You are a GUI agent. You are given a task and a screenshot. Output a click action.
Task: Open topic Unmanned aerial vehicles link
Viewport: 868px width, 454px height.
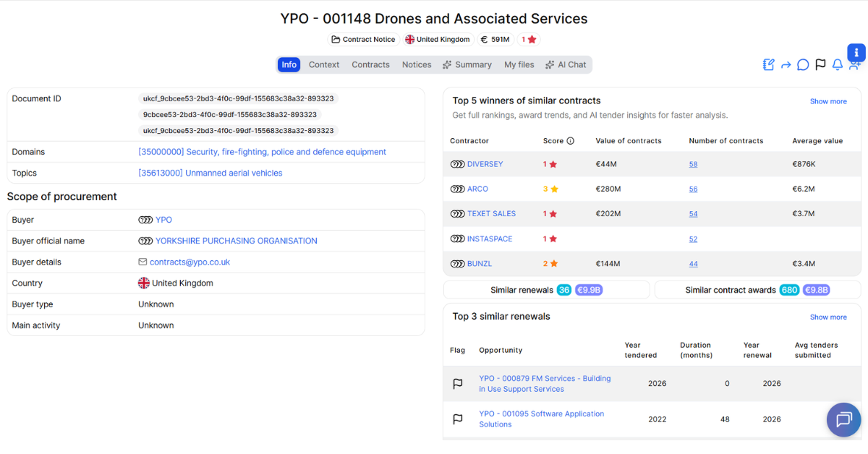[210, 173]
